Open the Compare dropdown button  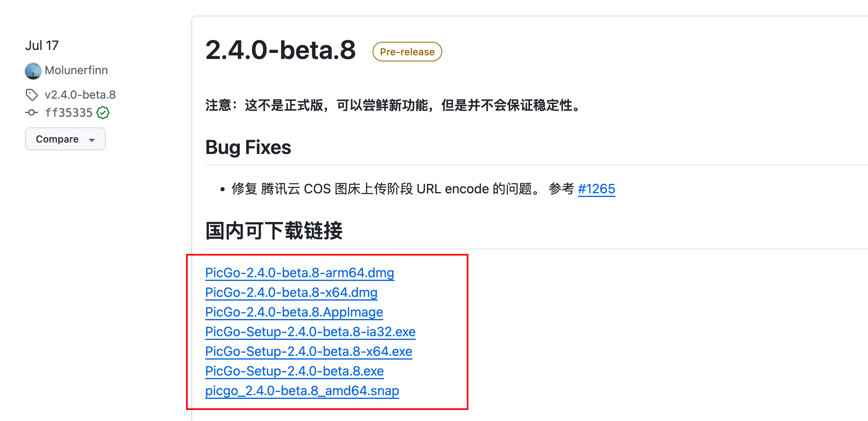click(65, 139)
